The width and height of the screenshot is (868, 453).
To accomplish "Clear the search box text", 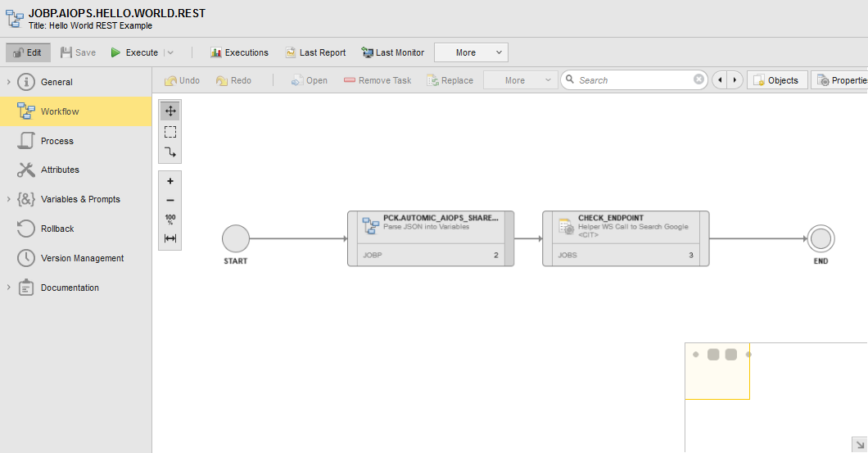I will coord(698,79).
